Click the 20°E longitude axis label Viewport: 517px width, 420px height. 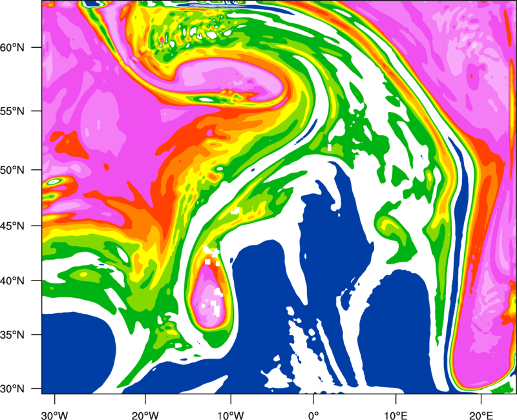[x=481, y=415]
